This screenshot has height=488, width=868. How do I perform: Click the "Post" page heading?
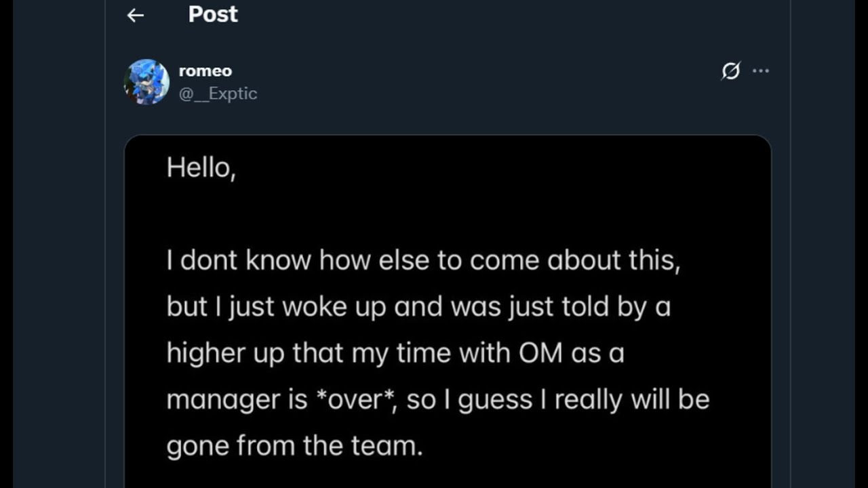(x=213, y=14)
